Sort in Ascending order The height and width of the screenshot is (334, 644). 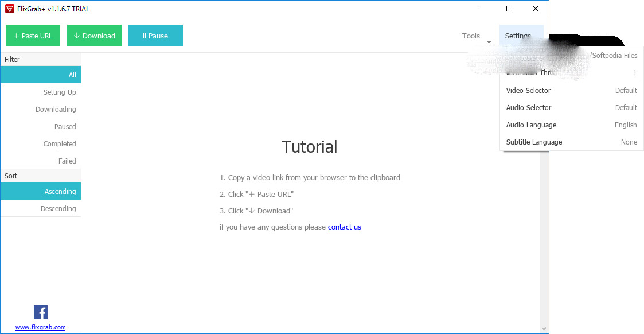click(41, 192)
